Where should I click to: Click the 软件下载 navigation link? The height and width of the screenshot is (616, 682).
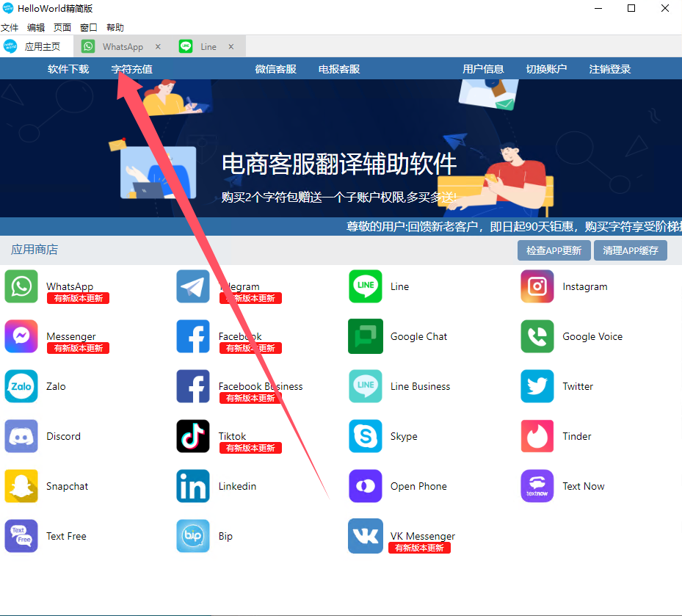coord(68,69)
